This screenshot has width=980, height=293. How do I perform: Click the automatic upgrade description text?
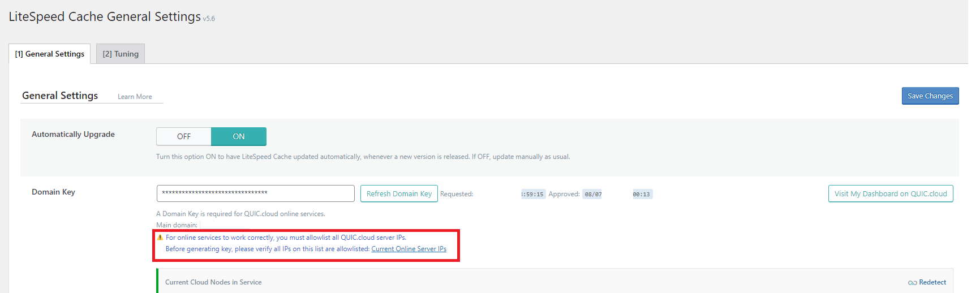(363, 157)
